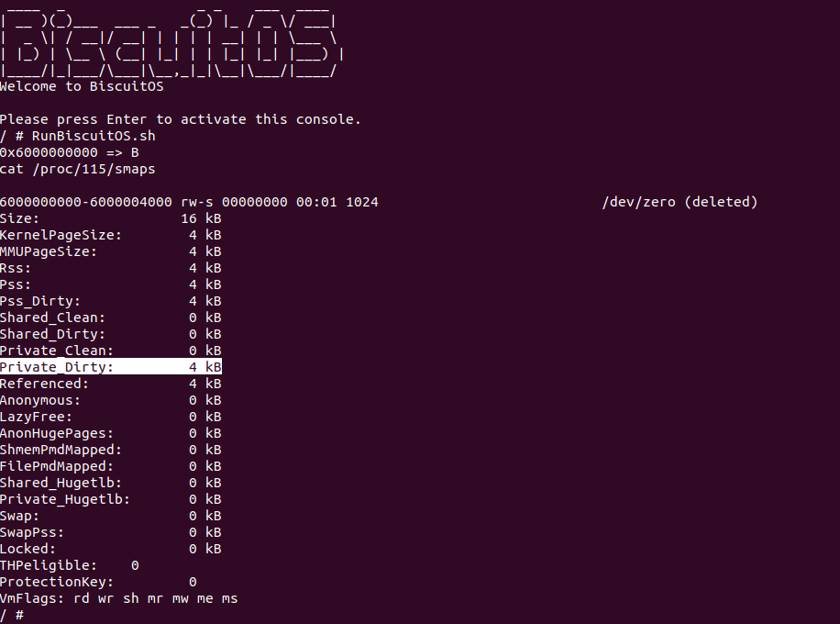Click the 'Welcome to BiscuitOS' text

[x=82, y=86]
